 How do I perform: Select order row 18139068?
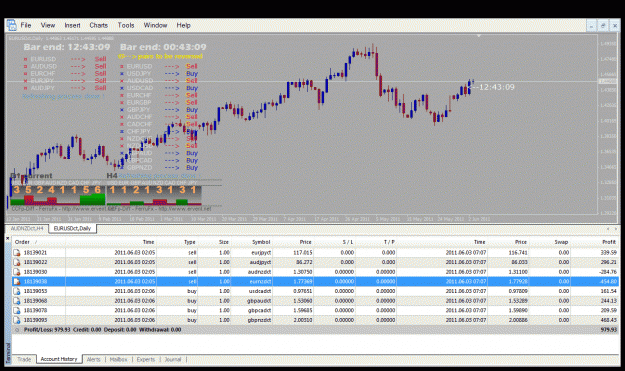[316, 301]
